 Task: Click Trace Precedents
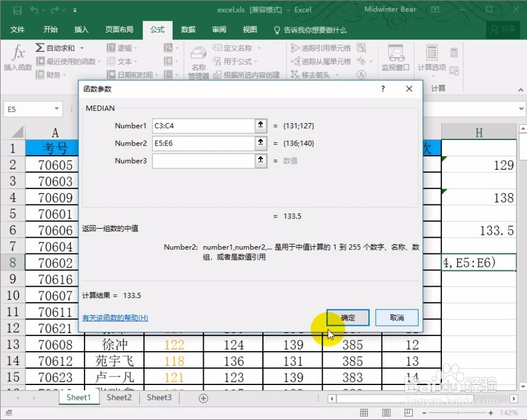click(x=320, y=48)
